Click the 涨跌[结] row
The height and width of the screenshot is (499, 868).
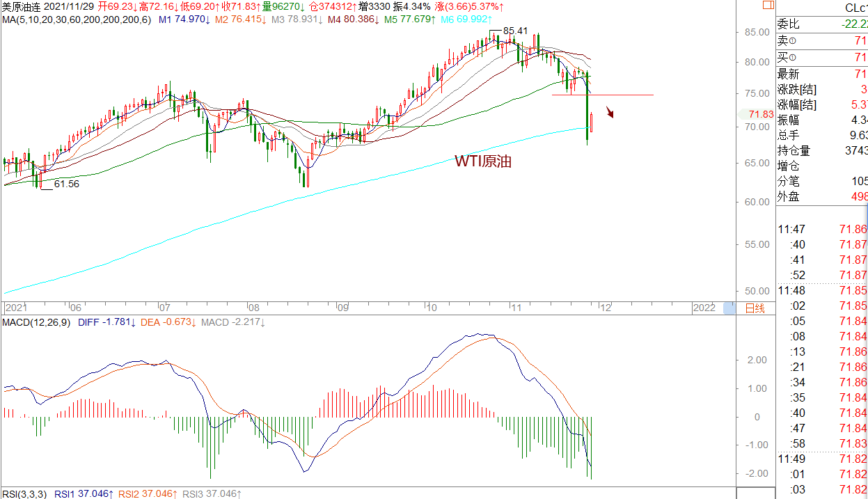click(822, 90)
